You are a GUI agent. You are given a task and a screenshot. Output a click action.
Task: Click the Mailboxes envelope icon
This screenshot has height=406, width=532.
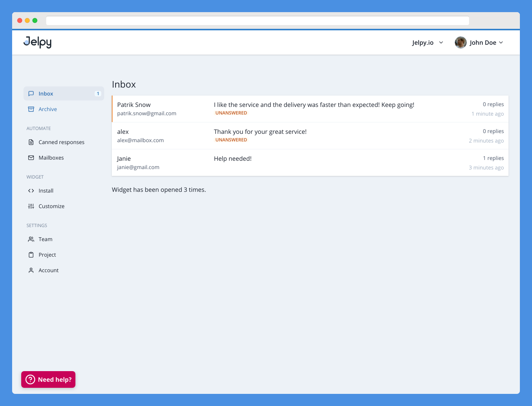[31, 158]
